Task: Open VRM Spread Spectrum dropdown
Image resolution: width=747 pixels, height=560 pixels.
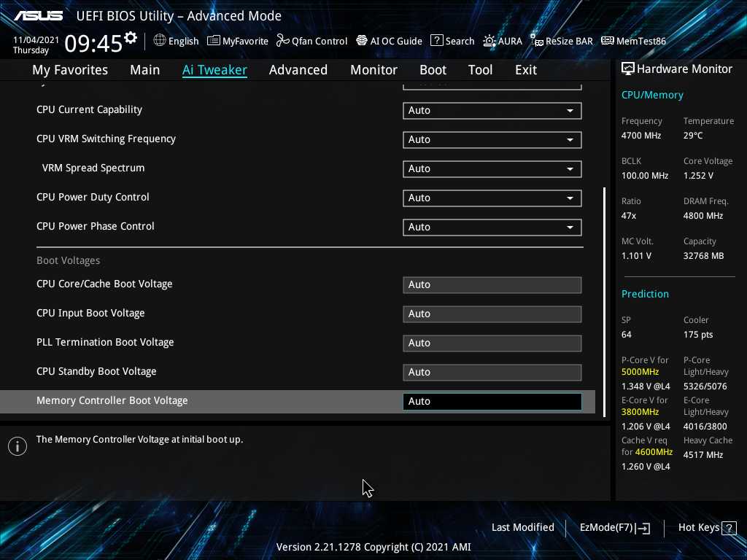Action: coord(492,168)
